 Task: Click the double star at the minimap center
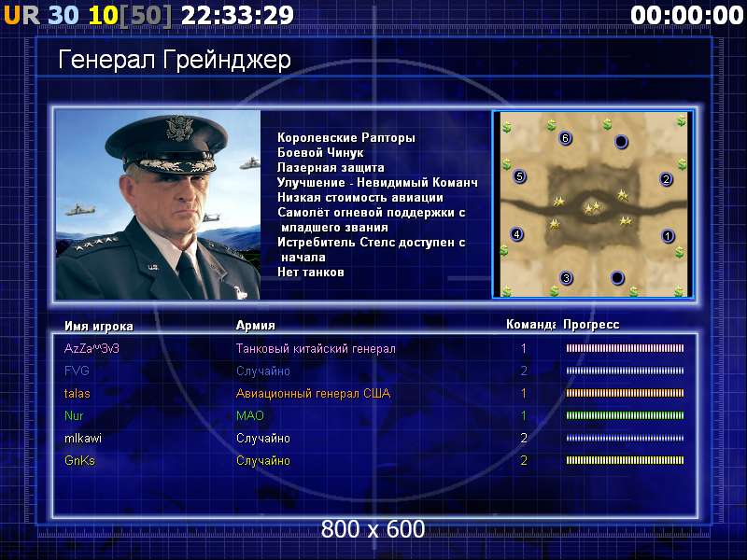592,207
